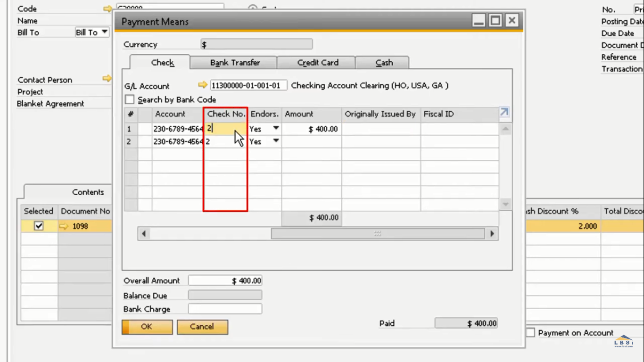Change Endors. value on row 2
The height and width of the screenshot is (362, 644).
click(x=276, y=141)
